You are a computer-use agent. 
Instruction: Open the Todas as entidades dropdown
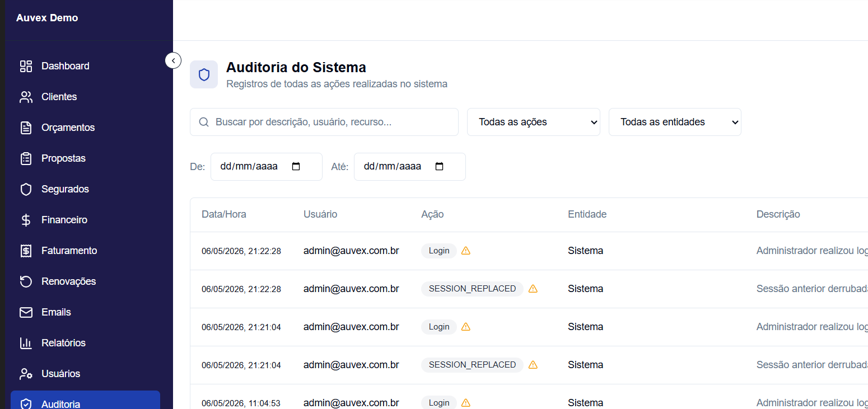click(675, 122)
